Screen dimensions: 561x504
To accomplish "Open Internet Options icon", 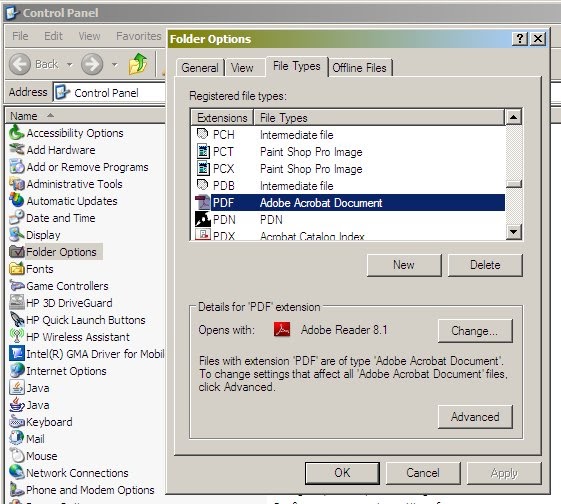I will click(x=16, y=371).
